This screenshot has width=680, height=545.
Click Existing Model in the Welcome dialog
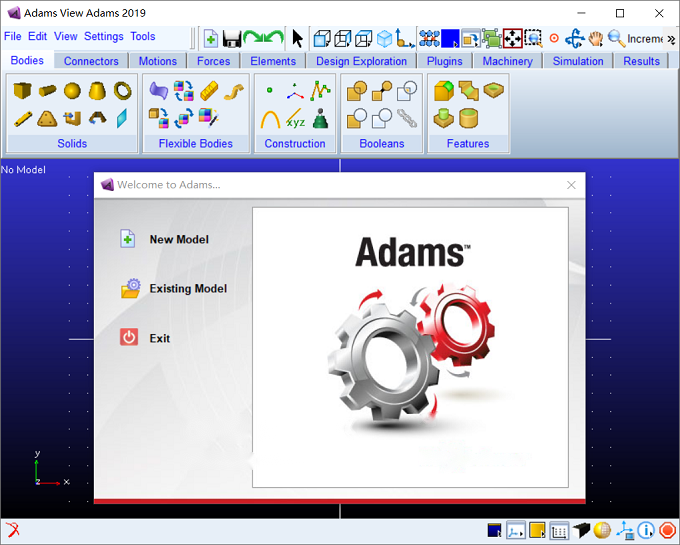pos(188,288)
